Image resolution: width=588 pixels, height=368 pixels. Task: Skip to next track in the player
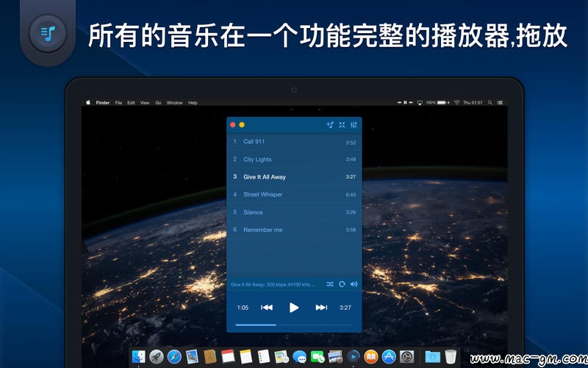pos(321,308)
